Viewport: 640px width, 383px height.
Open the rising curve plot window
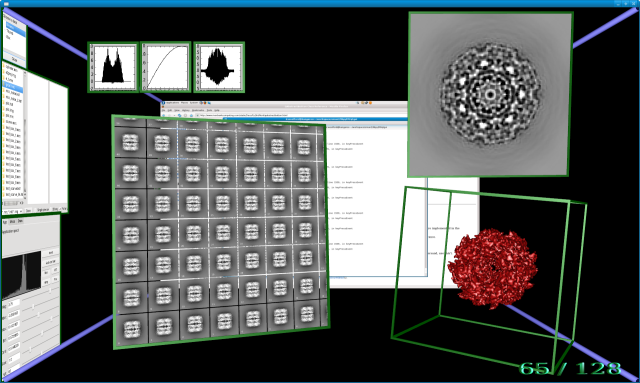pos(165,67)
